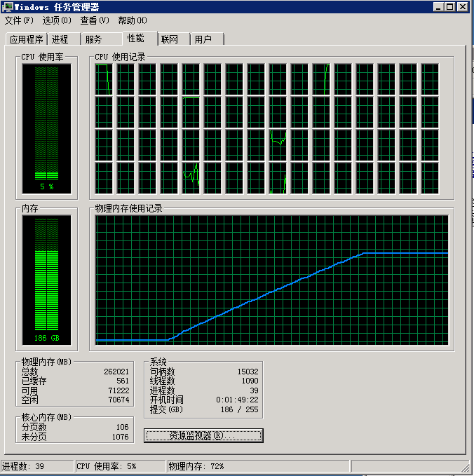This screenshot has width=474, height=476.
Task: Open the 文件(F) menu
Action: tap(19, 20)
